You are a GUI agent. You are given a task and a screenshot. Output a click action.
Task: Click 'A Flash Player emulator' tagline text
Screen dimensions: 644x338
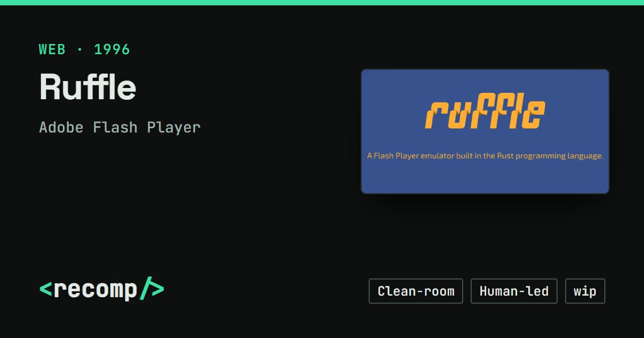coord(485,156)
